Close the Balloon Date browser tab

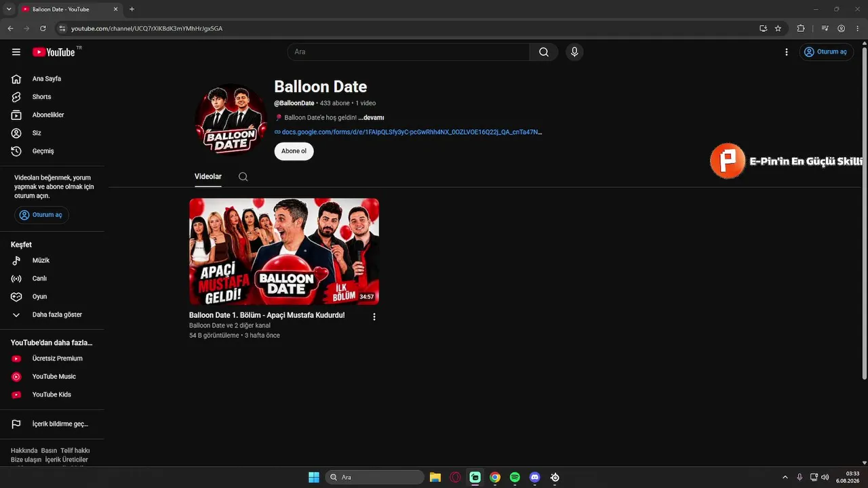115,9
